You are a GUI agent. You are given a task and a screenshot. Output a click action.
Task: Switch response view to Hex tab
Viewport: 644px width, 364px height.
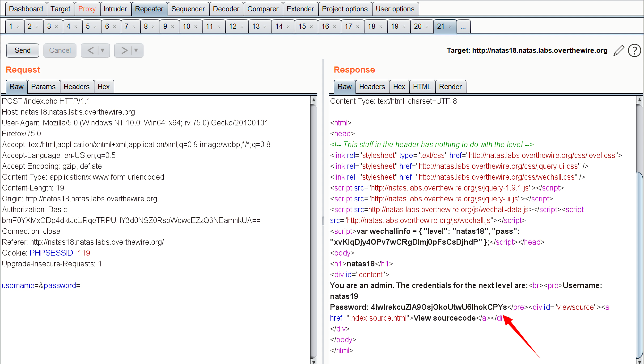(399, 87)
